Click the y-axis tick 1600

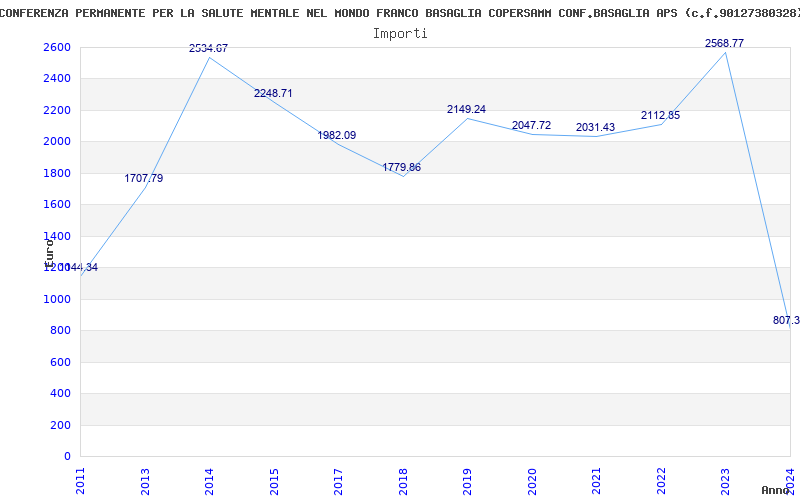[57, 205]
